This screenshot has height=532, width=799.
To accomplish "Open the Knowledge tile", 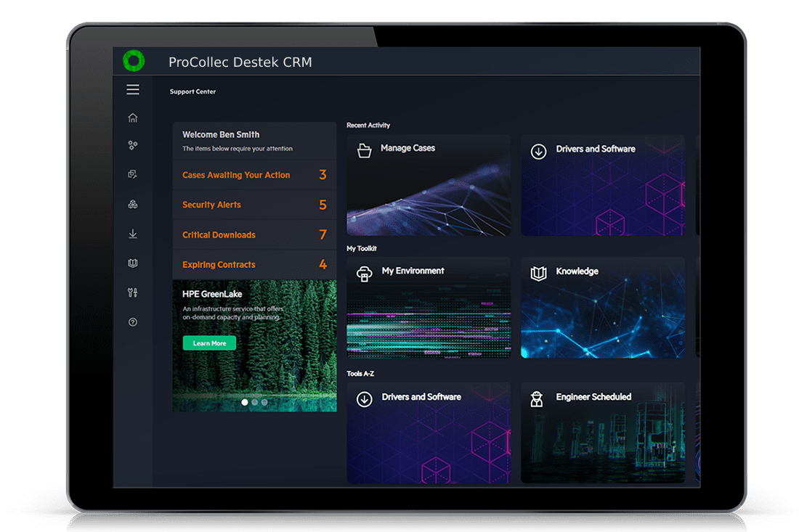I will point(602,308).
